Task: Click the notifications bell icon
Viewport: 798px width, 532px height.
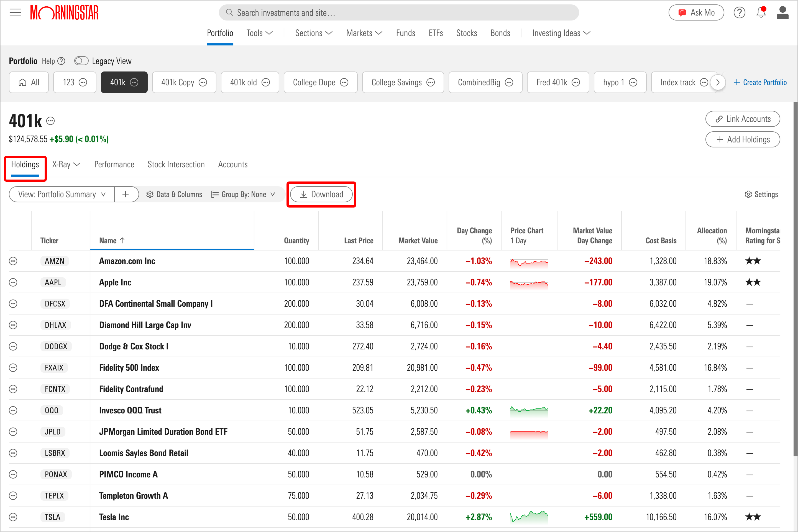Action: click(761, 13)
